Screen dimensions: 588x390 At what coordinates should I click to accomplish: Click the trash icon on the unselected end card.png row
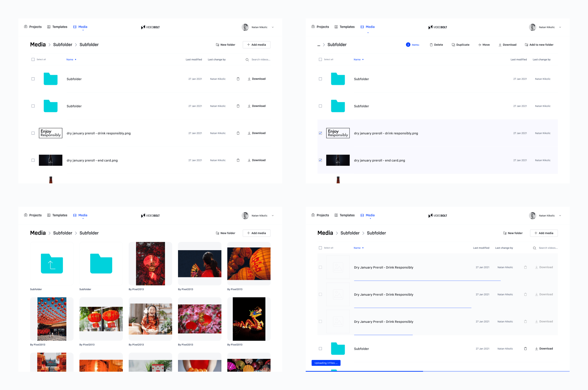(238, 160)
